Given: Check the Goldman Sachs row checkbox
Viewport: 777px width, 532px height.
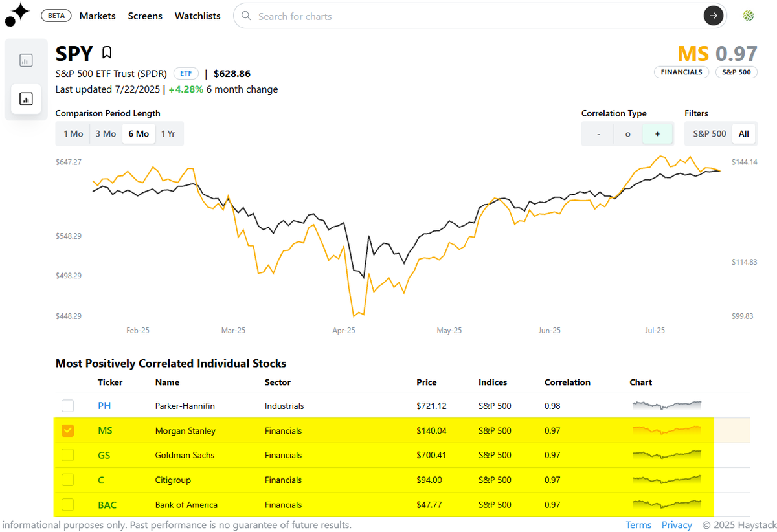Looking at the screenshot, I should tap(68, 455).
